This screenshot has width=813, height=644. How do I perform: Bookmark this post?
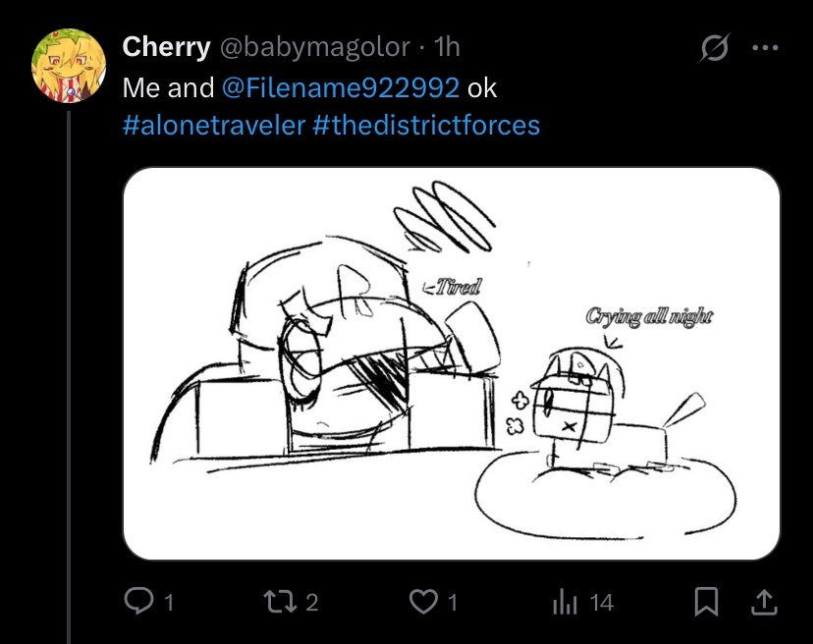706,602
